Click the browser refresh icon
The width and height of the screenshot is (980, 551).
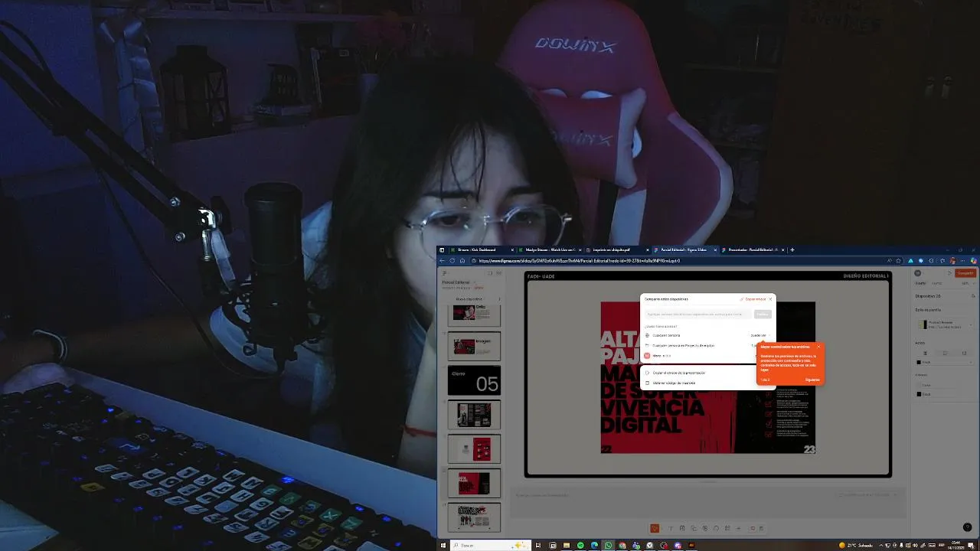[x=452, y=260]
